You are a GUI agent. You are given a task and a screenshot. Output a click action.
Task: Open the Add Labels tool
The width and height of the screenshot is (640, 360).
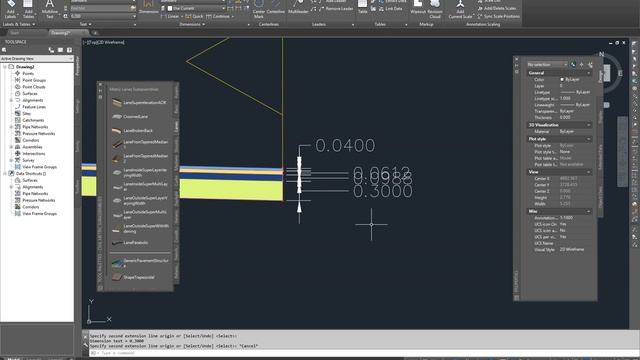tap(11, 9)
